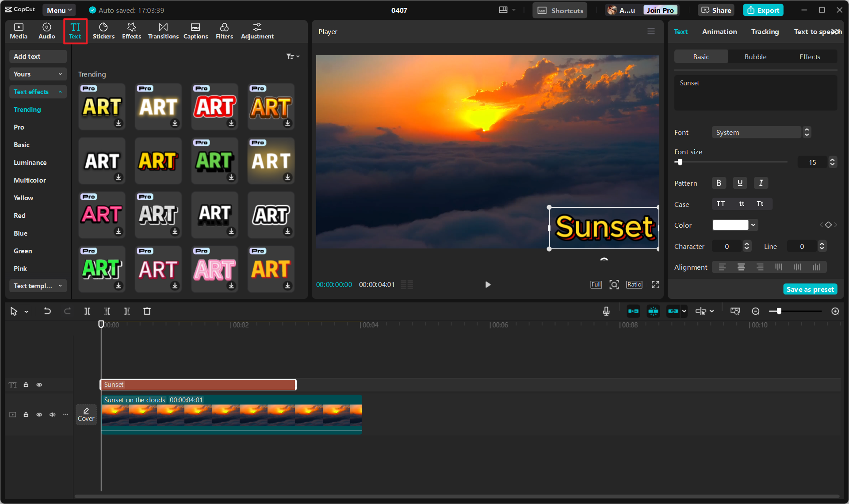
Task: Open the Stickers panel
Action: point(103,31)
